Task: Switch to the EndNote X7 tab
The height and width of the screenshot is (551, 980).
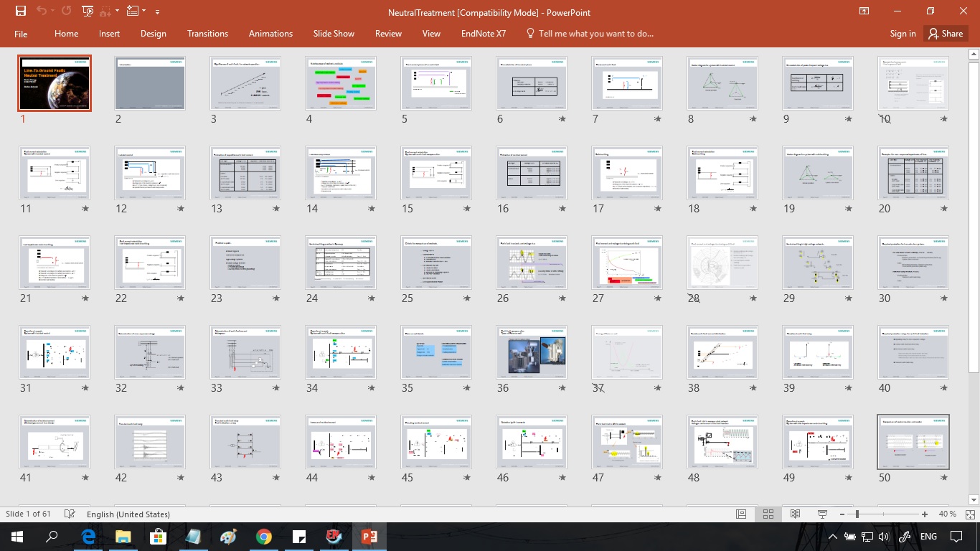Action: (x=483, y=34)
